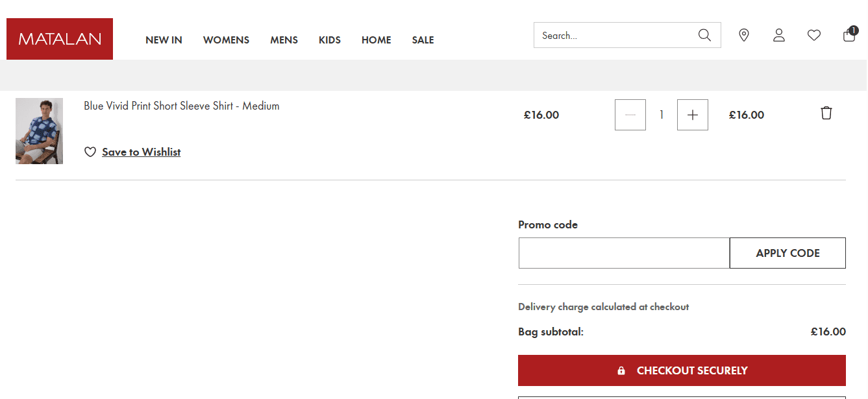Screen dimensions: 868x399
Task: Open the Home menu
Action: point(377,40)
